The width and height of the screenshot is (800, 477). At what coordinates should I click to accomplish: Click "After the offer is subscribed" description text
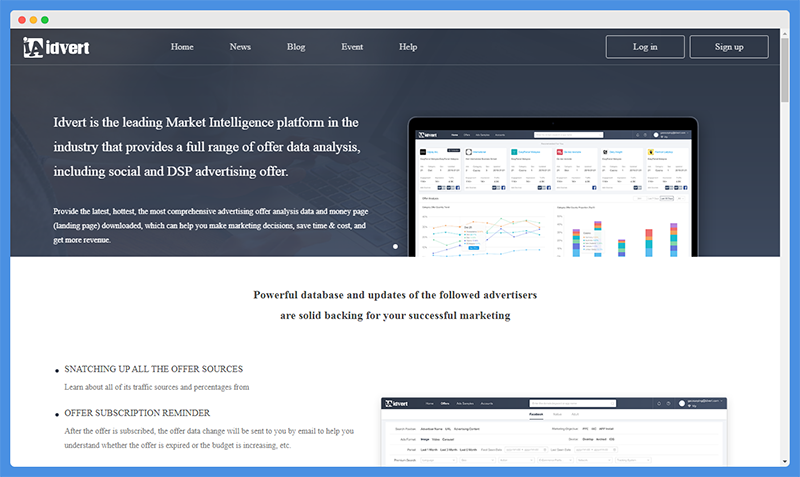209,438
